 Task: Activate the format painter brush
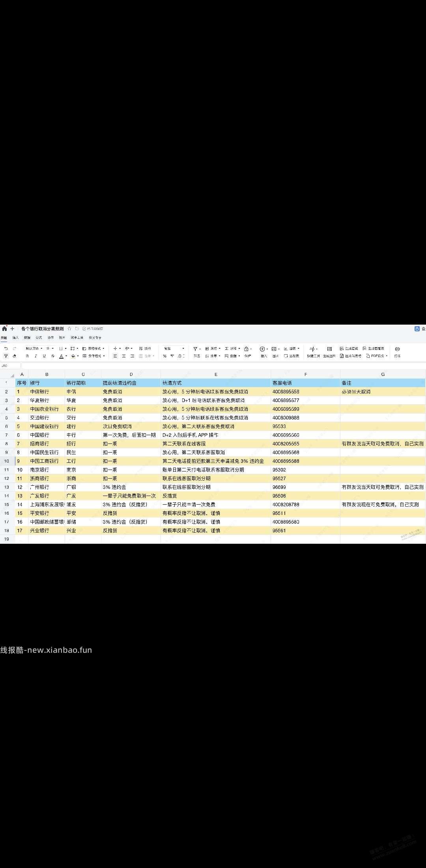pos(6,356)
